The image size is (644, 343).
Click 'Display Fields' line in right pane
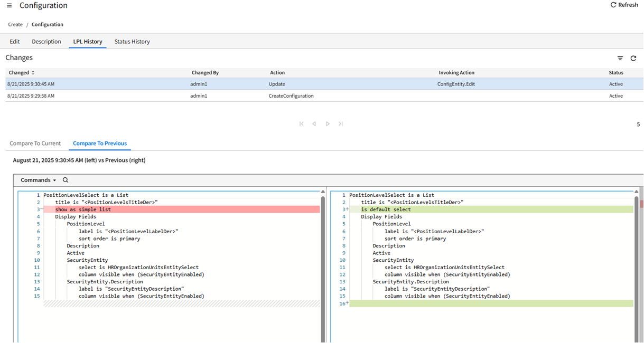coord(381,216)
